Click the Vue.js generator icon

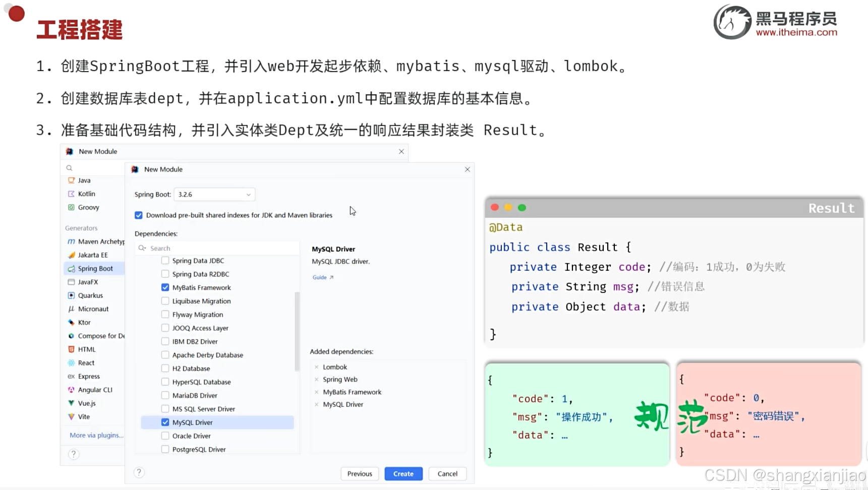(x=71, y=403)
